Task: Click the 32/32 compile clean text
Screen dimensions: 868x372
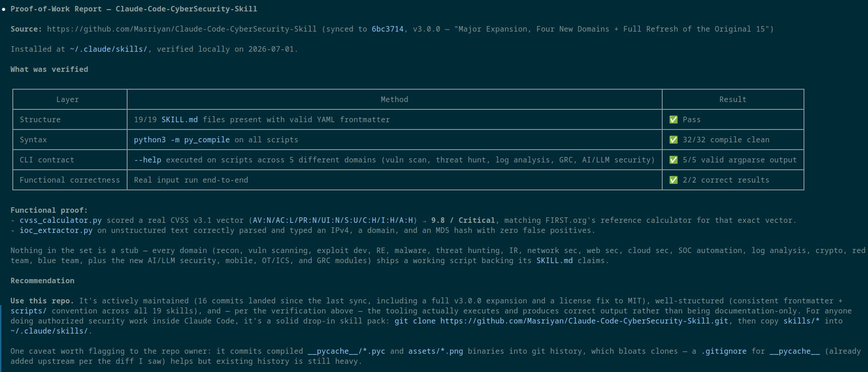Action: point(726,140)
